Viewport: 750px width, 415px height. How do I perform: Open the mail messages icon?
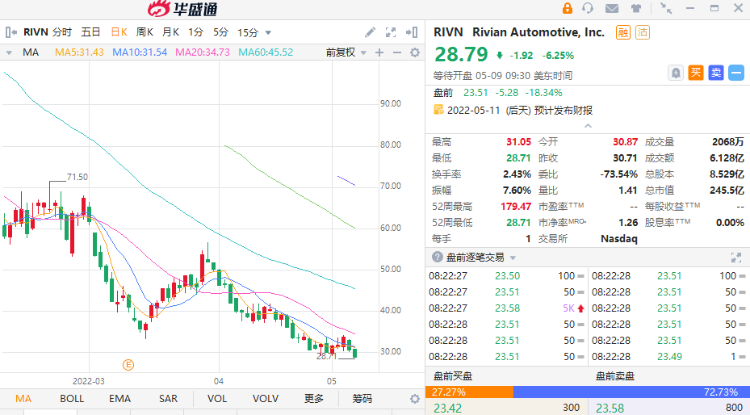point(612,8)
